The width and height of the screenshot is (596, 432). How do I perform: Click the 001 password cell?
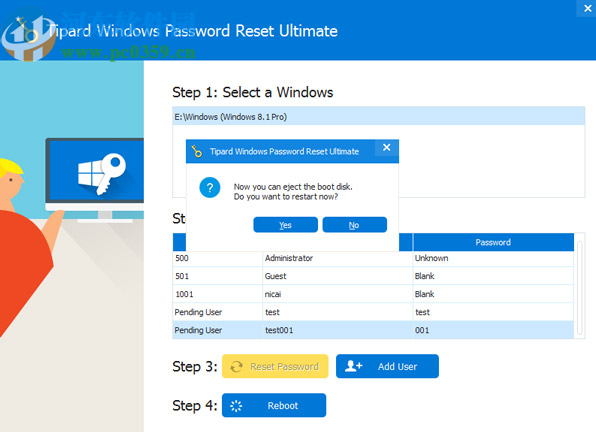[x=493, y=330]
